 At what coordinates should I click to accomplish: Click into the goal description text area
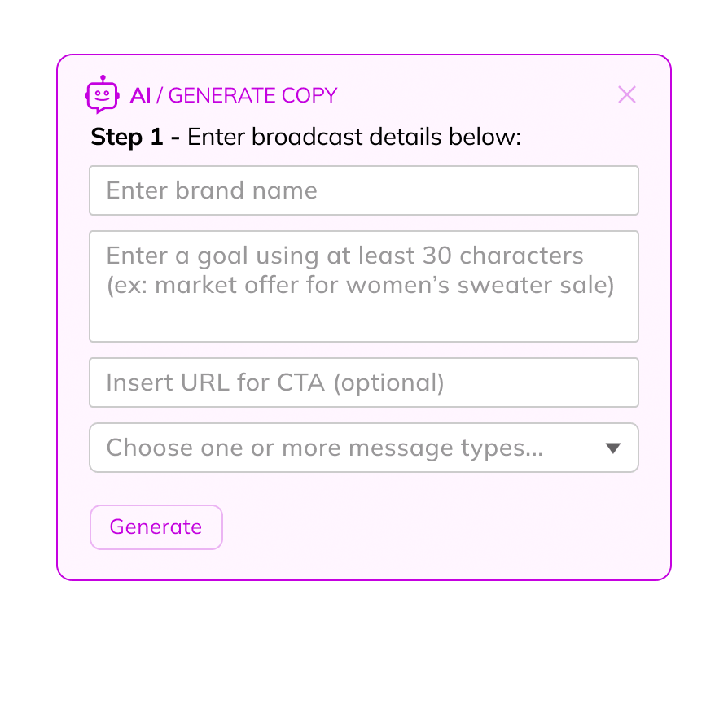363,313
